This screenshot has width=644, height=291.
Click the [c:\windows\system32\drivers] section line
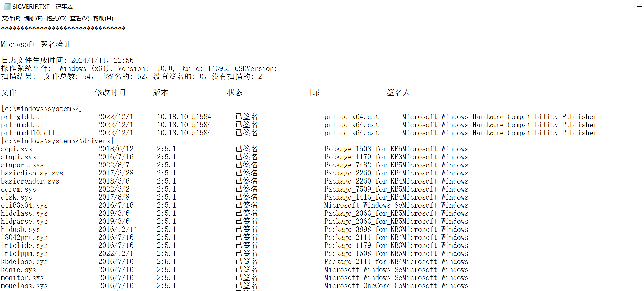[x=57, y=141]
